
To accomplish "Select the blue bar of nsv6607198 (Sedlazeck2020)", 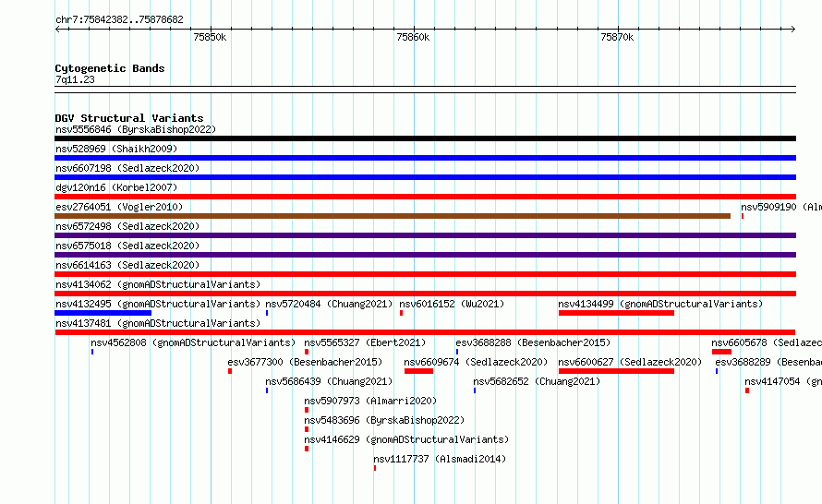I will pos(425,177).
